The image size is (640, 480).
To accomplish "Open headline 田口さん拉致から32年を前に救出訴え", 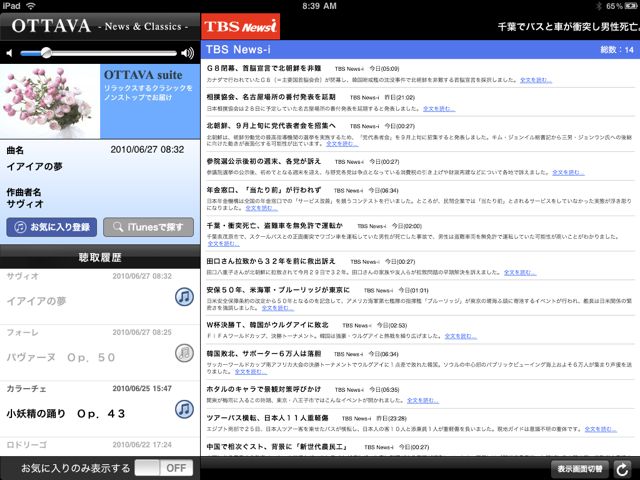I will point(271,261).
